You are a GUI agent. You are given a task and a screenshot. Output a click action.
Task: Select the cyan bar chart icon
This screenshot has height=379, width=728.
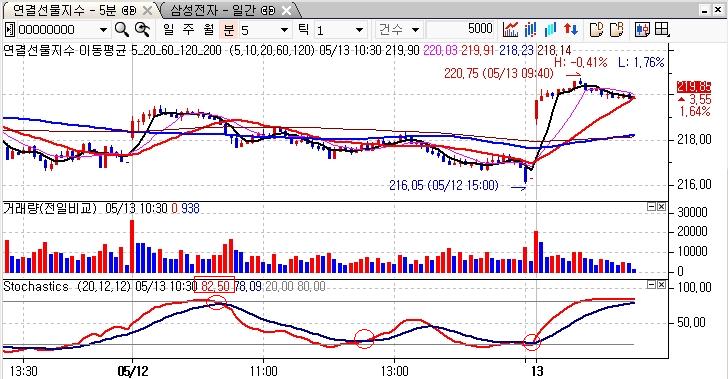click(x=550, y=29)
